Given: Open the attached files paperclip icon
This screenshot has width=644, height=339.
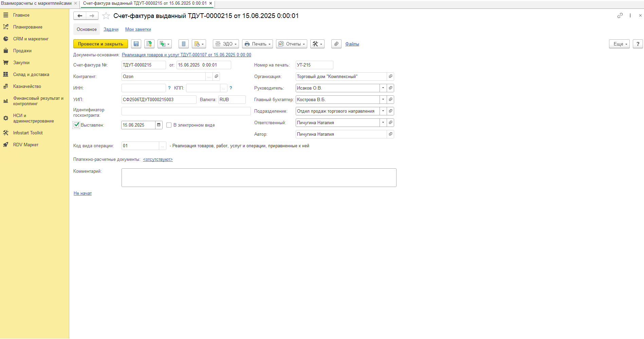Looking at the screenshot, I should 336,44.
